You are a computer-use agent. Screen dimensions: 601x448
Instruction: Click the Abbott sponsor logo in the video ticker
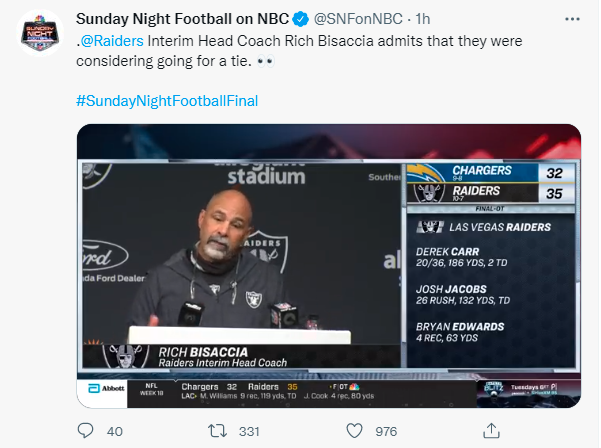[106, 389]
